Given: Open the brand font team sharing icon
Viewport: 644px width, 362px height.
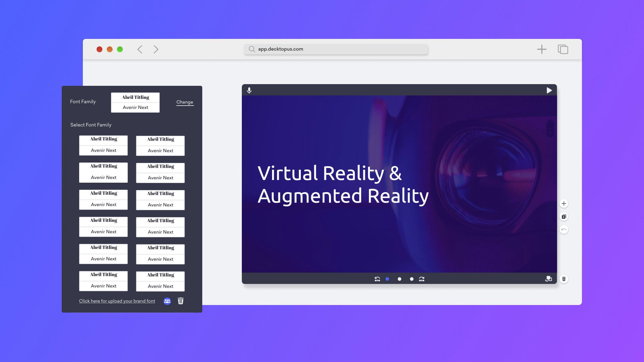Looking at the screenshot, I should pyautogui.click(x=167, y=301).
